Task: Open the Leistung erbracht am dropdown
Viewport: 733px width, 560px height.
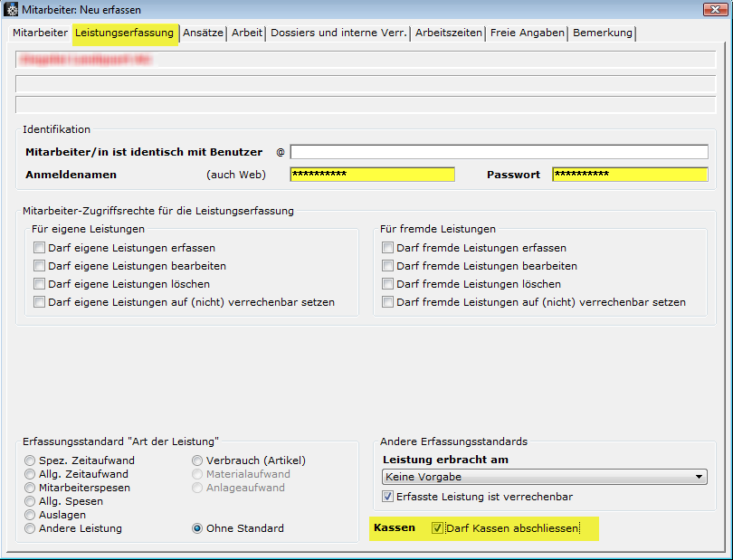Action: pyautogui.click(x=545, y=477)
